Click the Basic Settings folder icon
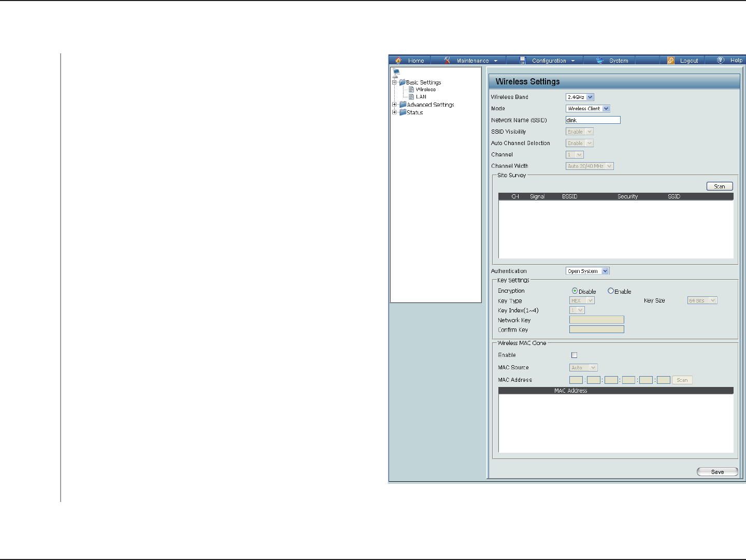The width and height of the screenshot is (746, 560). coord(402,82)
